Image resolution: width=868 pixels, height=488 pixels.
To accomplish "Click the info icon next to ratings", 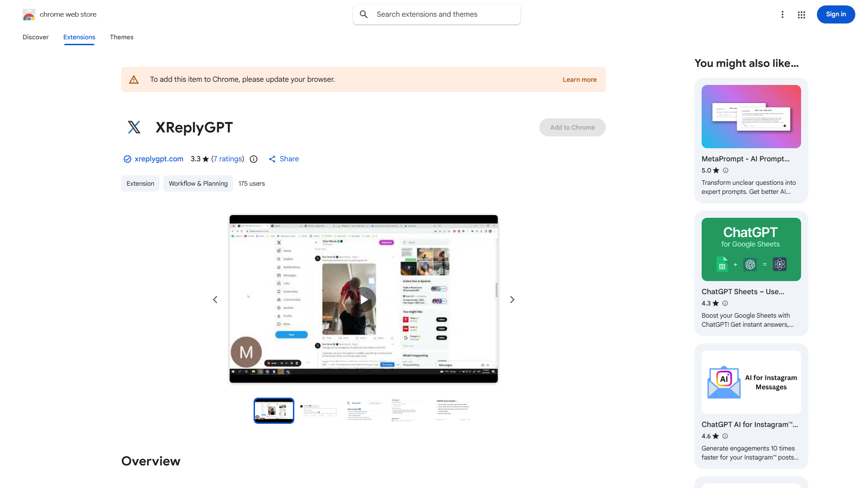I will [x=253, y=159].
